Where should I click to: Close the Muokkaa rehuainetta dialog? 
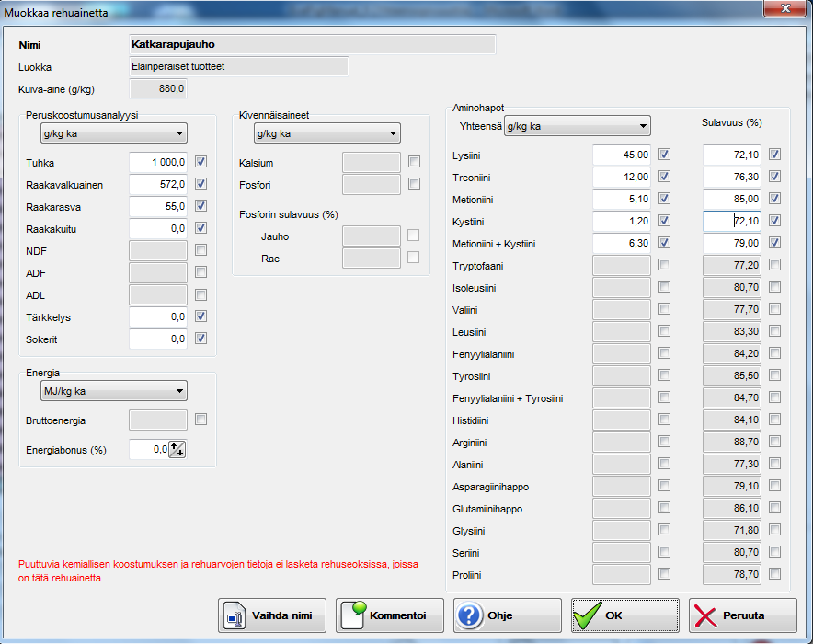click(785, 8)
